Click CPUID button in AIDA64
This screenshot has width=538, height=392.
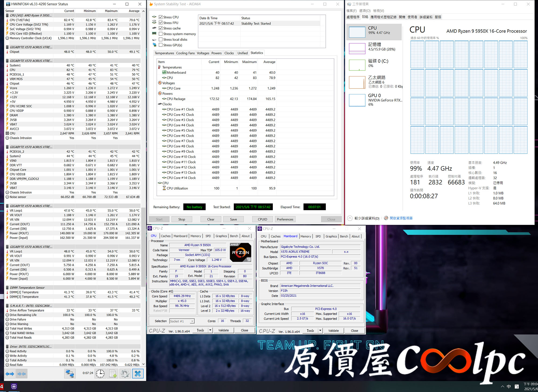point(262,219)
